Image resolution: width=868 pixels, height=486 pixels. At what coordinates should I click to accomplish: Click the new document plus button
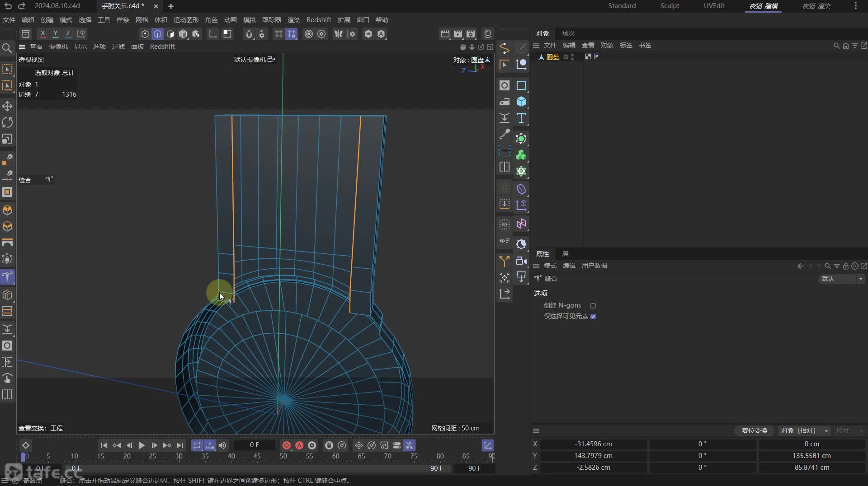(x=171, y=6)
